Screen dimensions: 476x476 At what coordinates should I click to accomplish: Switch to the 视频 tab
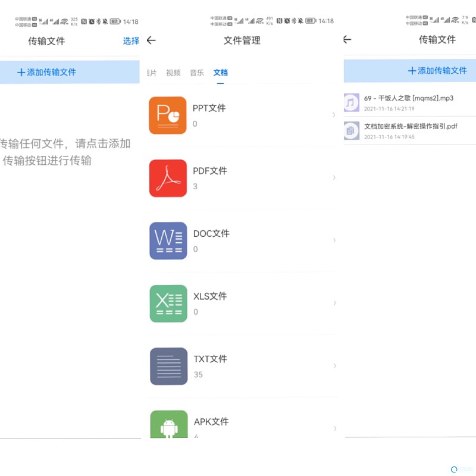pyautogui.click(x=173, y=73)
